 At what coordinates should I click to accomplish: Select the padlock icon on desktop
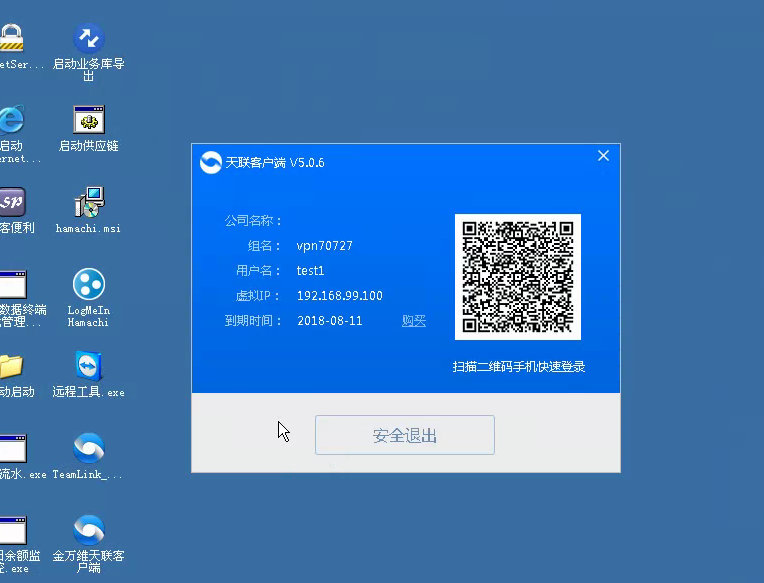[x=12, y=38]
